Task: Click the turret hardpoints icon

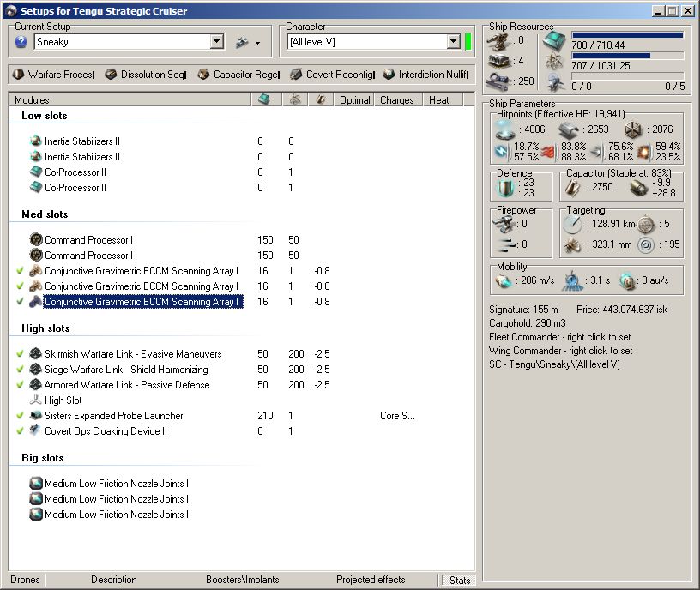Action: 499,42
